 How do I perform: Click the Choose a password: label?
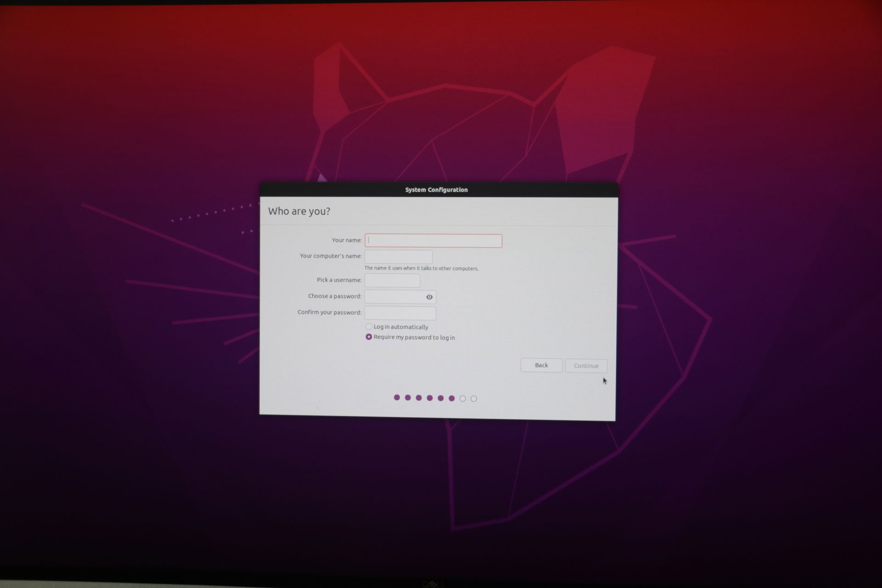click(335, 296)
